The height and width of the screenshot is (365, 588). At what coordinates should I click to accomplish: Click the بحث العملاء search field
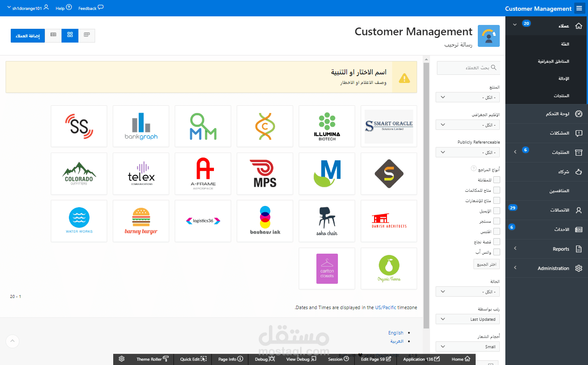point(468,67)
